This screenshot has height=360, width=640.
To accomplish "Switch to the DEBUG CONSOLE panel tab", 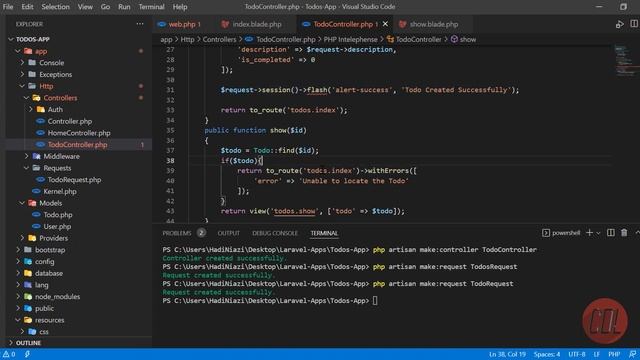I will pos(275,233).
